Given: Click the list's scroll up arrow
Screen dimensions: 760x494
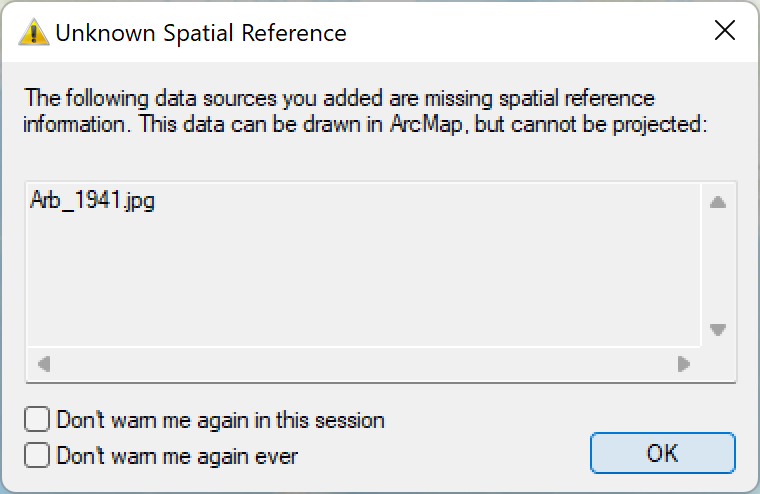Looking at the screenshot, I should click(x=717, y=203).
